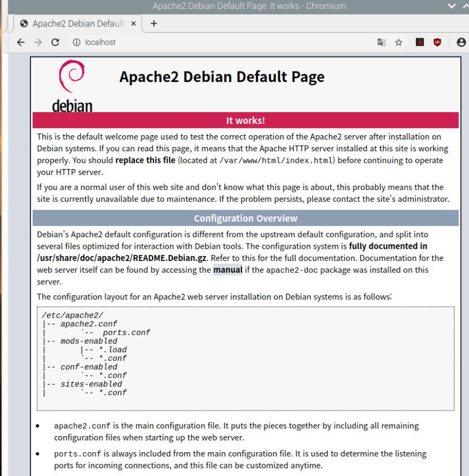The width and height of the screenshot is (469, 476).
Task: Follow the manual link
Action: point(228,270)
